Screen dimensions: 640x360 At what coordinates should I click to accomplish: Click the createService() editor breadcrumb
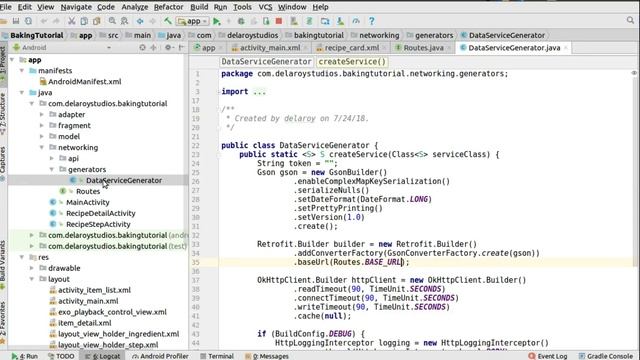[x=352, y=62]
